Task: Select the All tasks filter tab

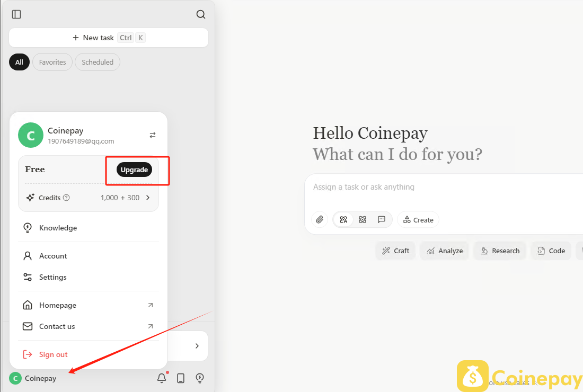Action: tap(19, 62)
